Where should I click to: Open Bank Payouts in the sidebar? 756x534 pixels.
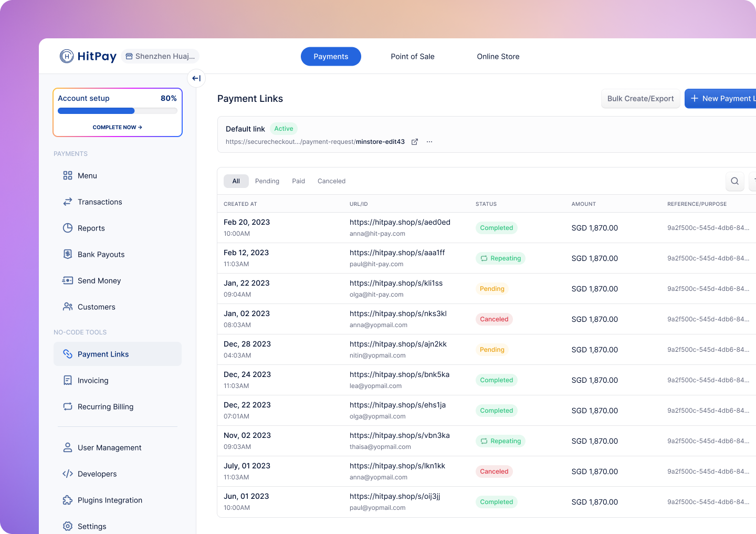point(118,254)
